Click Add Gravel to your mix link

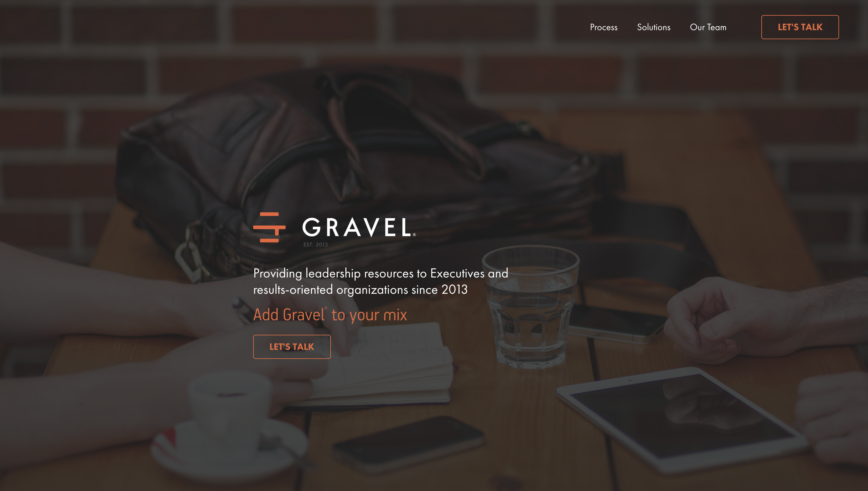330,314
